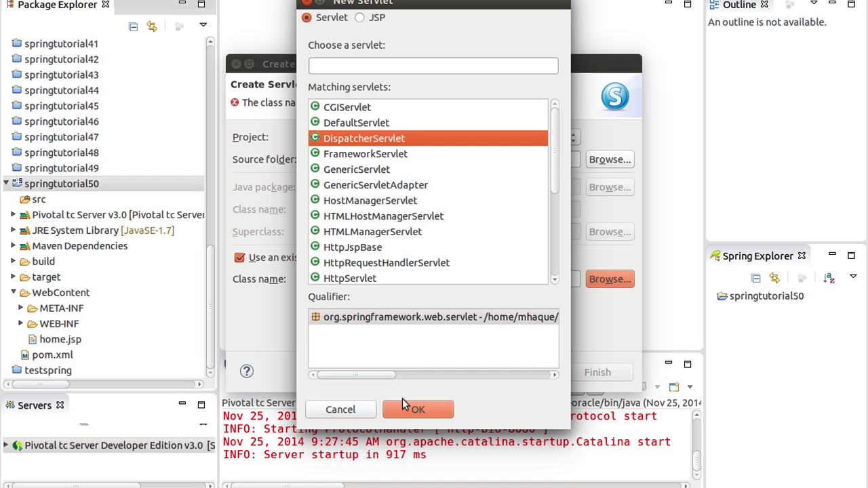Toggle Link with Editor in Spring Explorer
The height and width of the screenshot is (488, 868).
[x=774, y=278]
